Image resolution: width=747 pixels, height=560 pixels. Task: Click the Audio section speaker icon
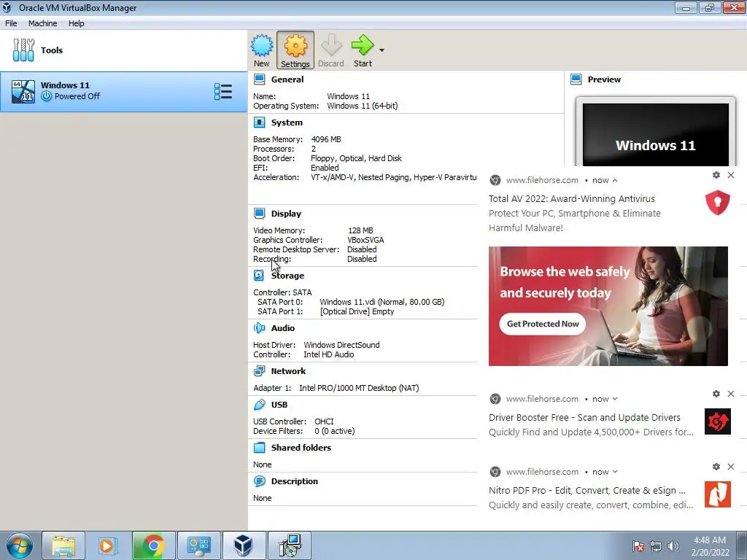[x=259, y=327]
